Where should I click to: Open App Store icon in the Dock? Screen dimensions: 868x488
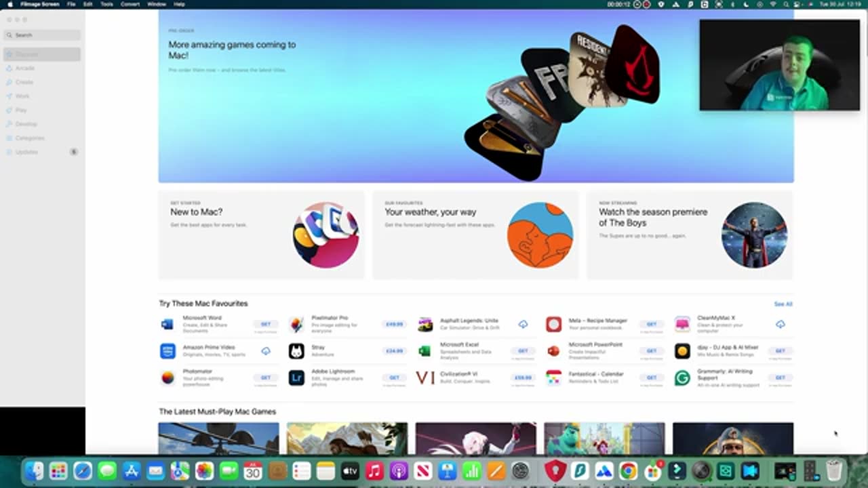(x=132, y=470)
